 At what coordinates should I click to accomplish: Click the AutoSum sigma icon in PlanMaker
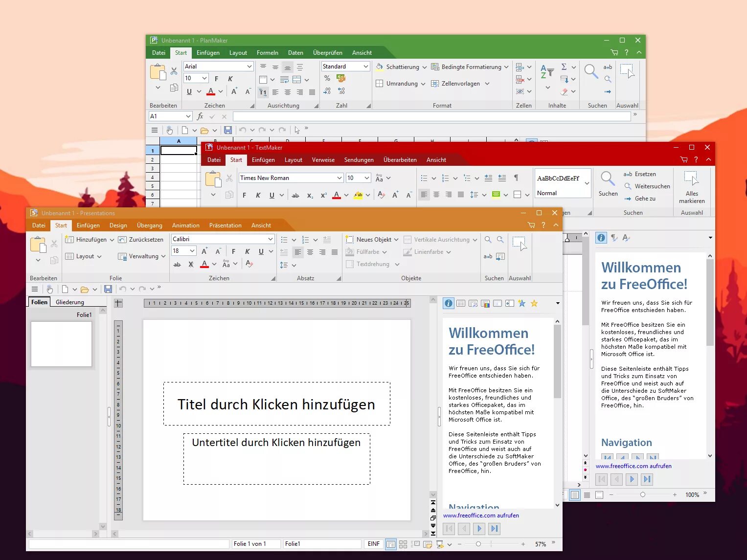564,67
